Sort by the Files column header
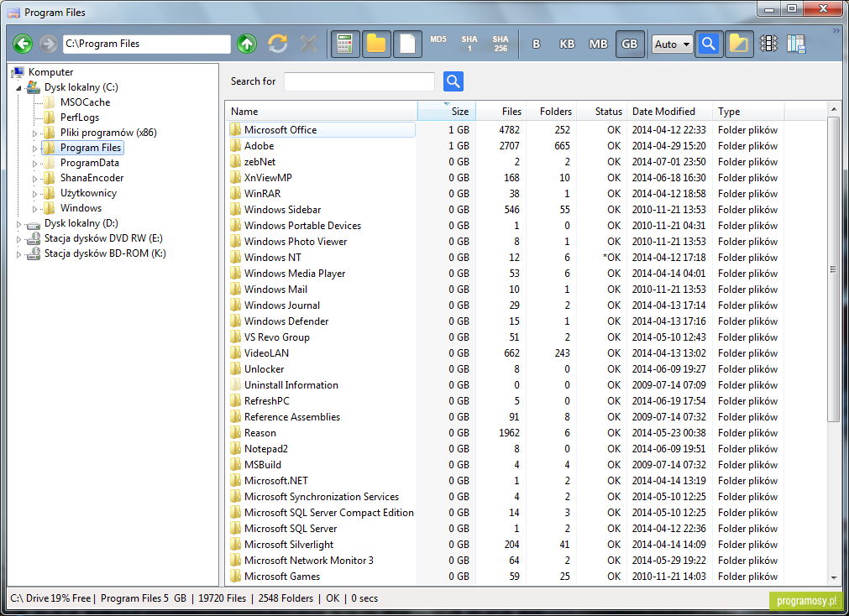 [500, 111]
